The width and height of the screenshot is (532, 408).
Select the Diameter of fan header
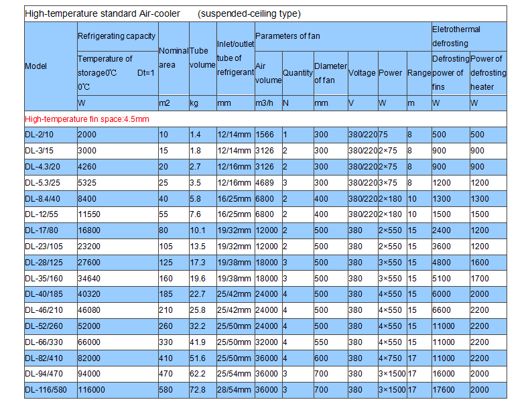pyautogui.click(x=330, y=72)
